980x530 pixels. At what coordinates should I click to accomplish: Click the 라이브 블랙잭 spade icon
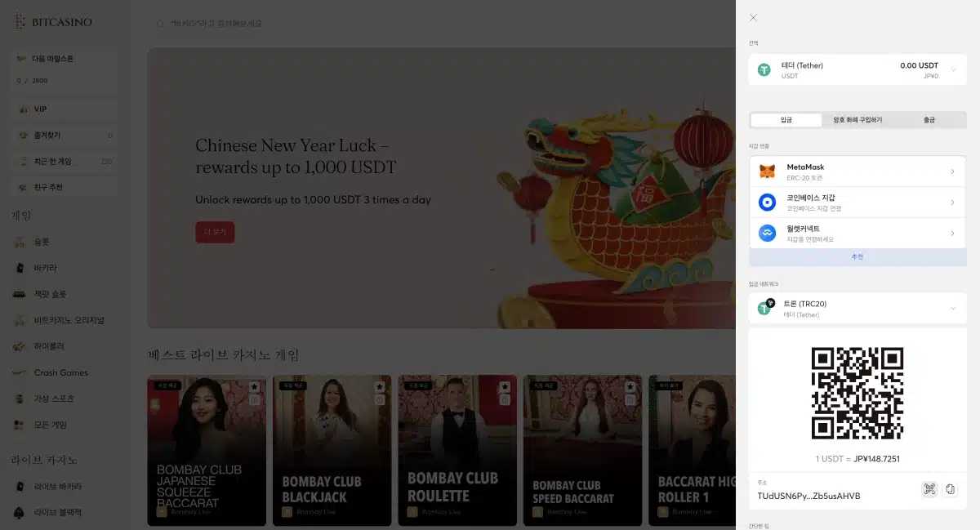click(20, 513)
